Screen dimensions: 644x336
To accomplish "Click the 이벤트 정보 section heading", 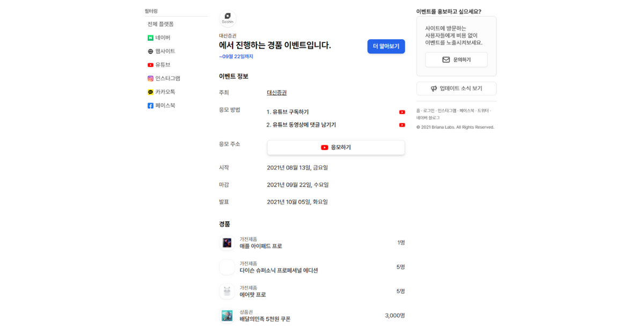I will pyautogui.click(x=233, y=77).
